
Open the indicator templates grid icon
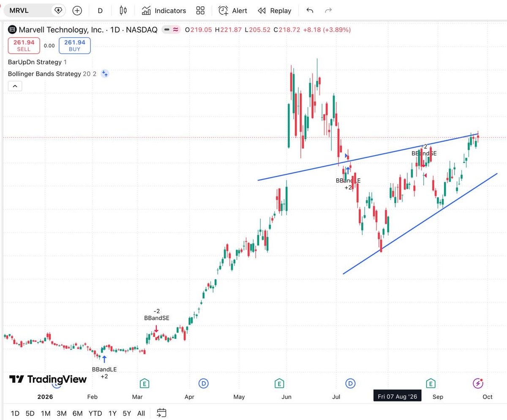(x=200, y=11)
